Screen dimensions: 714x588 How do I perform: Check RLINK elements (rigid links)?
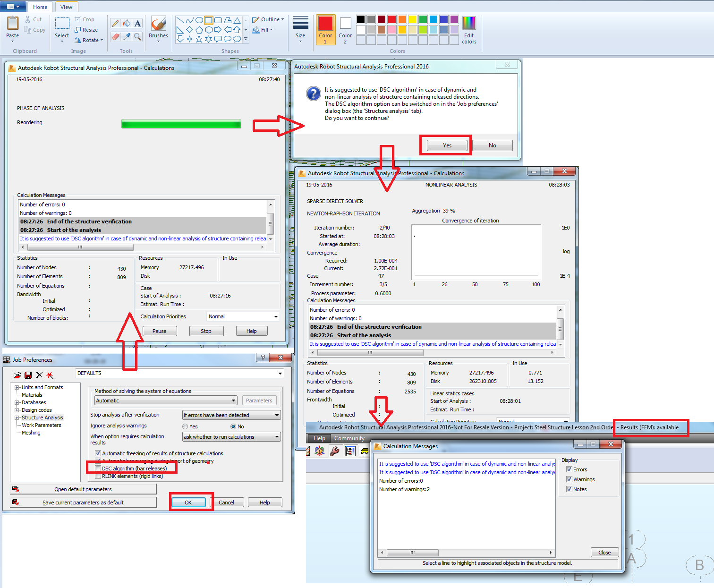[98, 476]
